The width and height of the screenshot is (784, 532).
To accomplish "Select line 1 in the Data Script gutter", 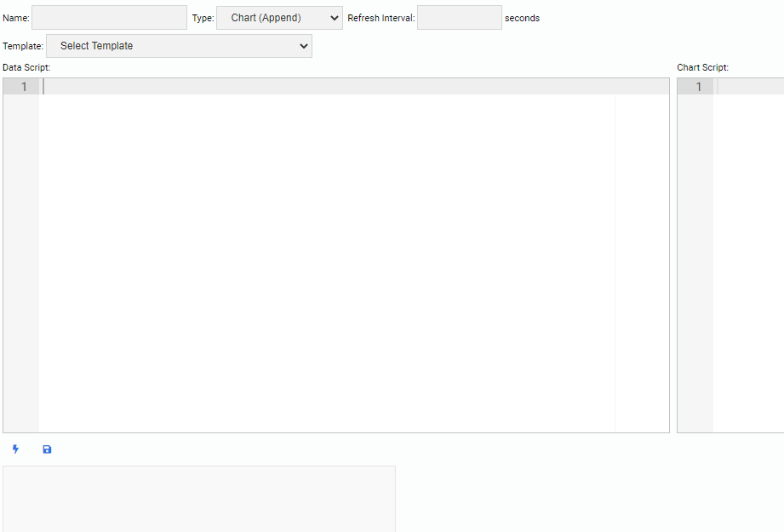I will coord(23,86).
